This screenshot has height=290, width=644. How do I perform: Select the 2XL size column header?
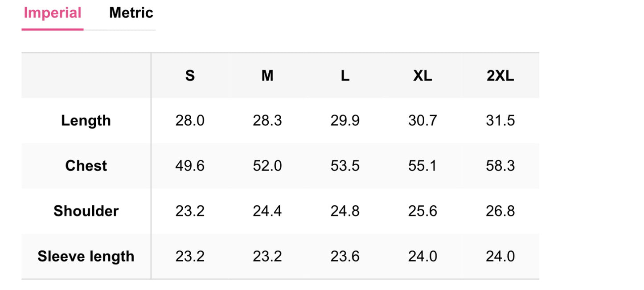[x=500, y=76]
